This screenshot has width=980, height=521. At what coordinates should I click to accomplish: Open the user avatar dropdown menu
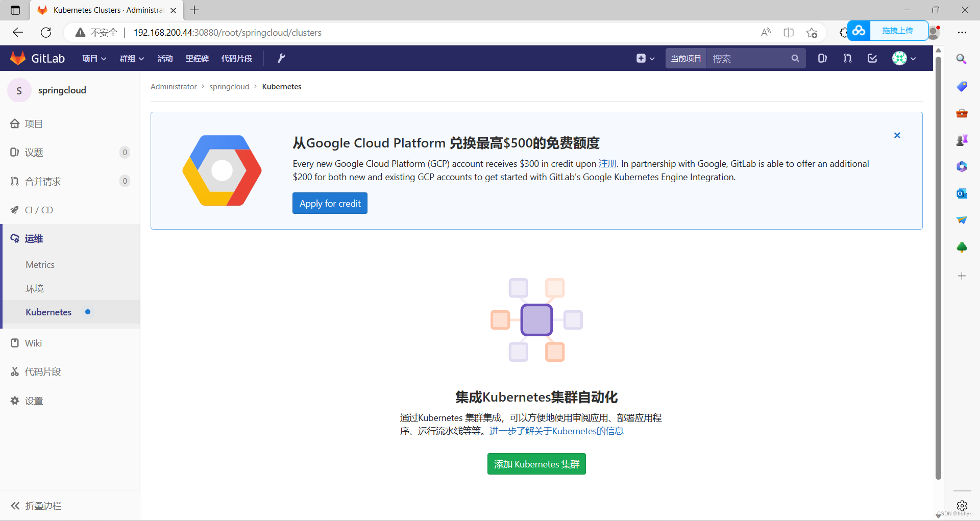(x=904, y=58)
